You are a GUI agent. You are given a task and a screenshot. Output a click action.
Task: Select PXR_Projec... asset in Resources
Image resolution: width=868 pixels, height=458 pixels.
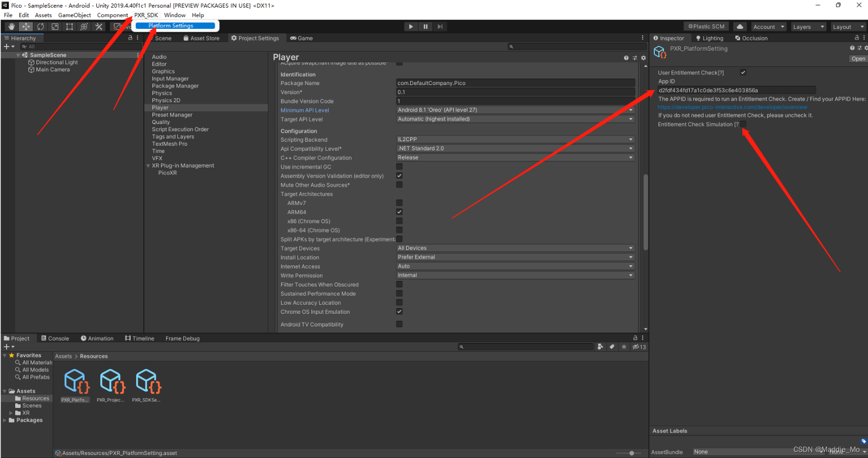click(111, 386)
